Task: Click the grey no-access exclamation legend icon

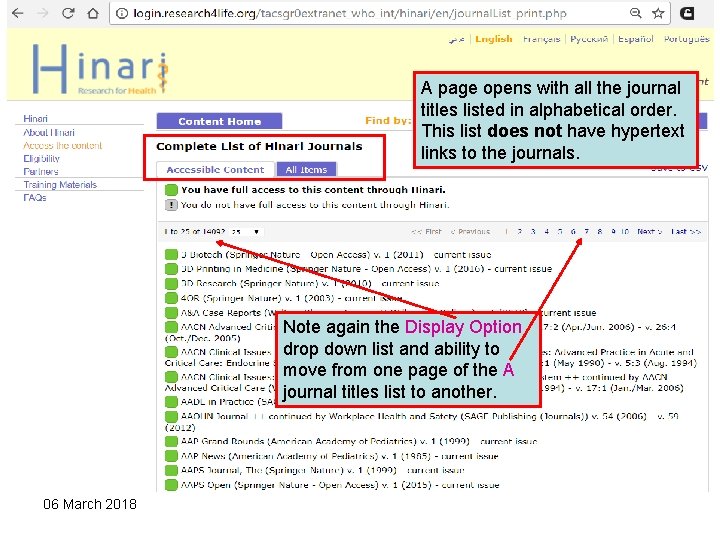Action: tap(171, 205)
